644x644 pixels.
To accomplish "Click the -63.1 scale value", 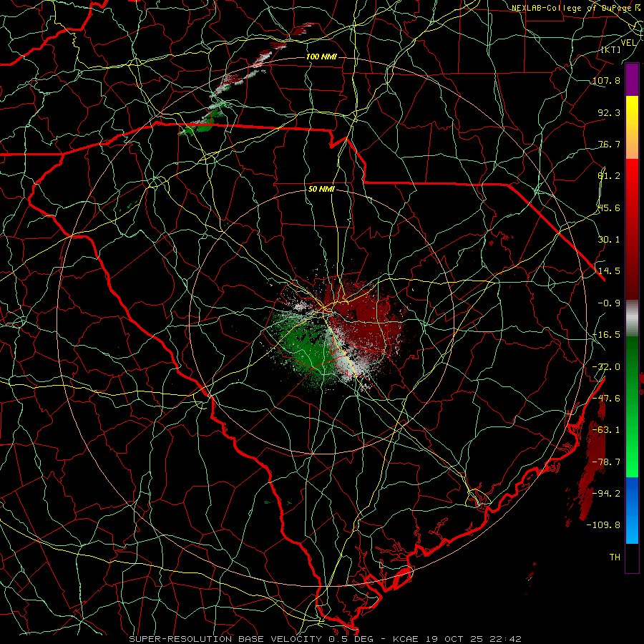I will [606, 430].
